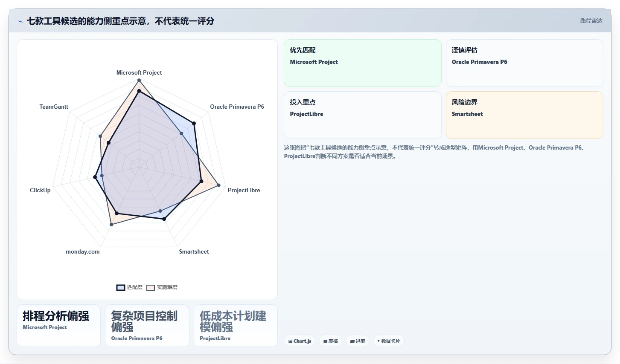Click the 匹配度 data point on ClickUp axis

click(x=95, y=177)
